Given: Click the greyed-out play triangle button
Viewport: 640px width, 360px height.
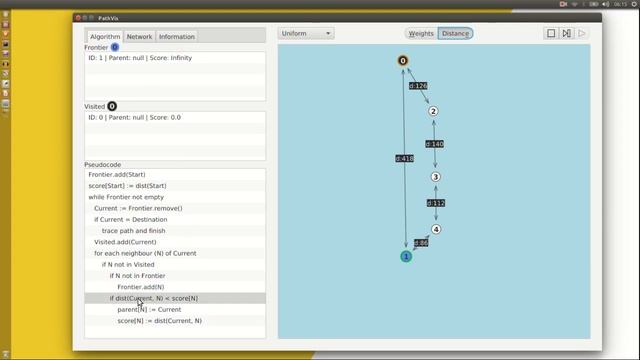Looking at the screenshot, I should point(582,33).
